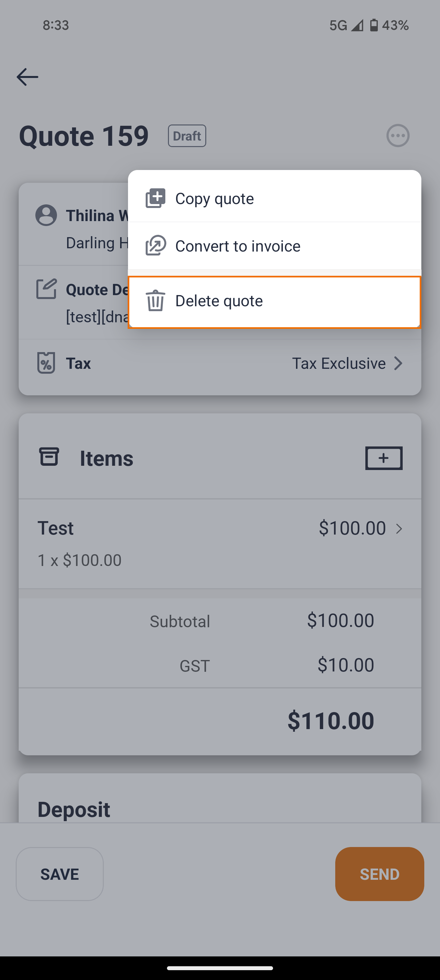
Task: Tap the Draft status badge
Action: pos(187,136)
